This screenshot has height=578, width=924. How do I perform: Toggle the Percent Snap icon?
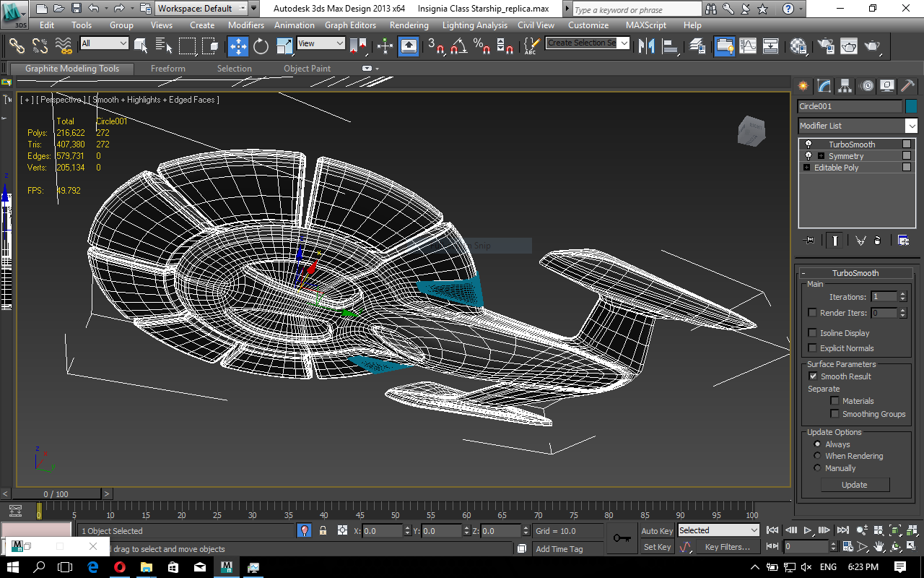tap(481, 46)
